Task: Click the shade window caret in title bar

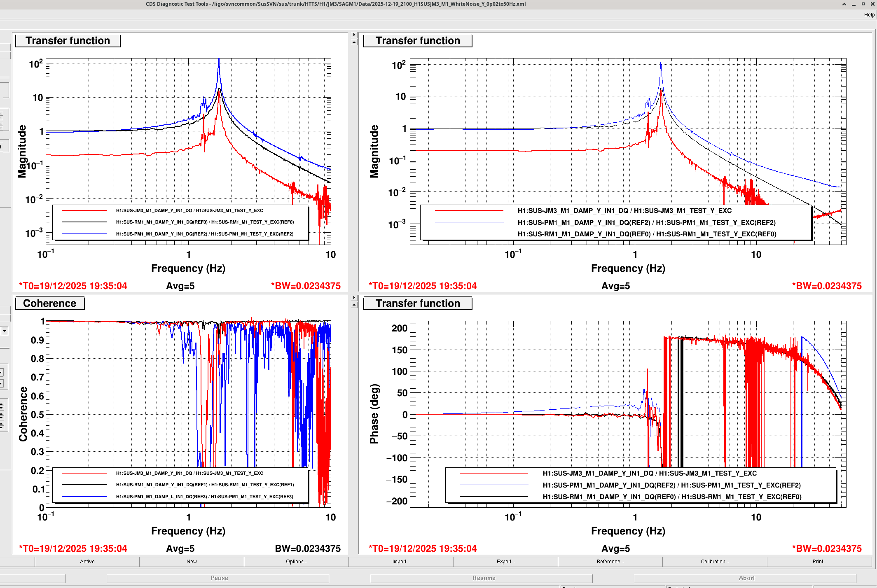Action: (844, 4)
